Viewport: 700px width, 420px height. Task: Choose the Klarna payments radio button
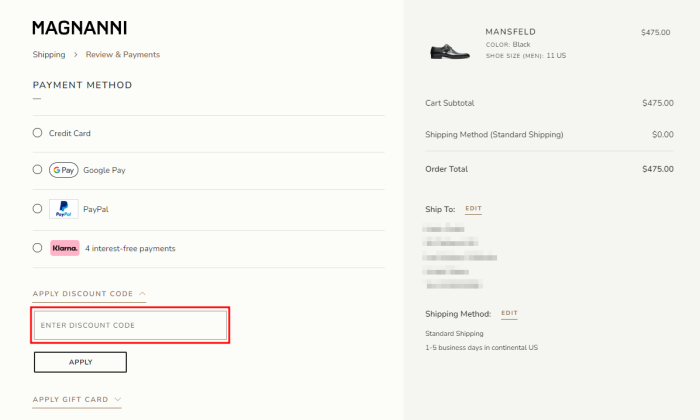point(38,248)
